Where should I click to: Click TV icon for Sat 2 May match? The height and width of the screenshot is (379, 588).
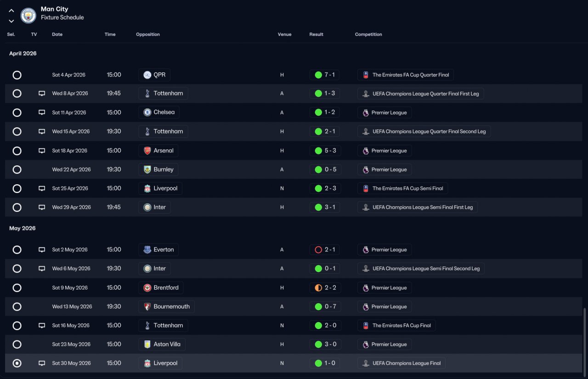42,250
